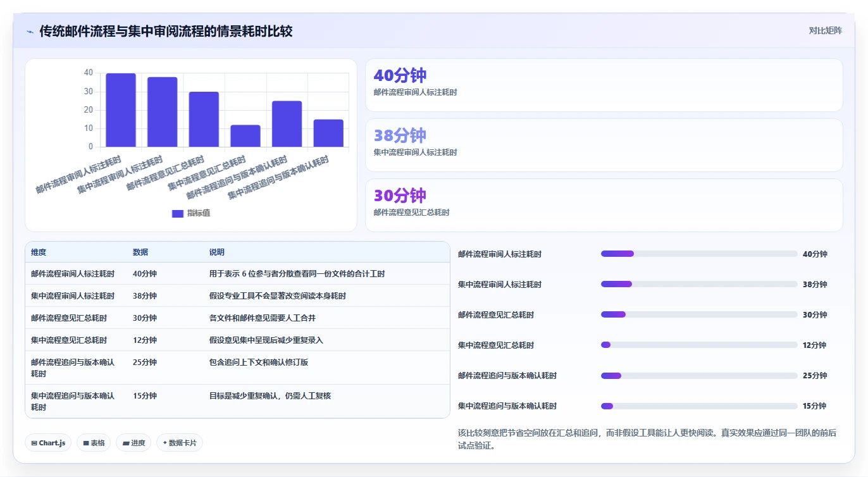Click the tallest chart bar at 40
This screenshot has height=477, width=868.
point(121,110)
